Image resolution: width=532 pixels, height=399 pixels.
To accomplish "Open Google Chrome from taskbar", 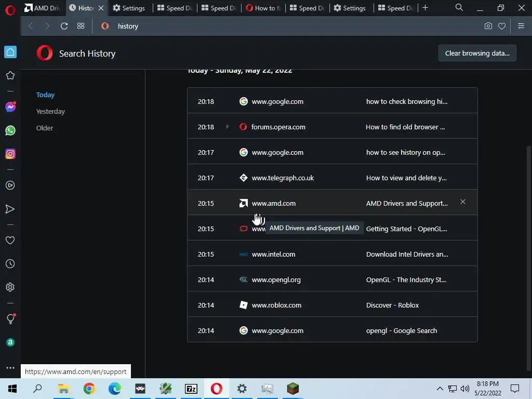I will tap(89, 389).
